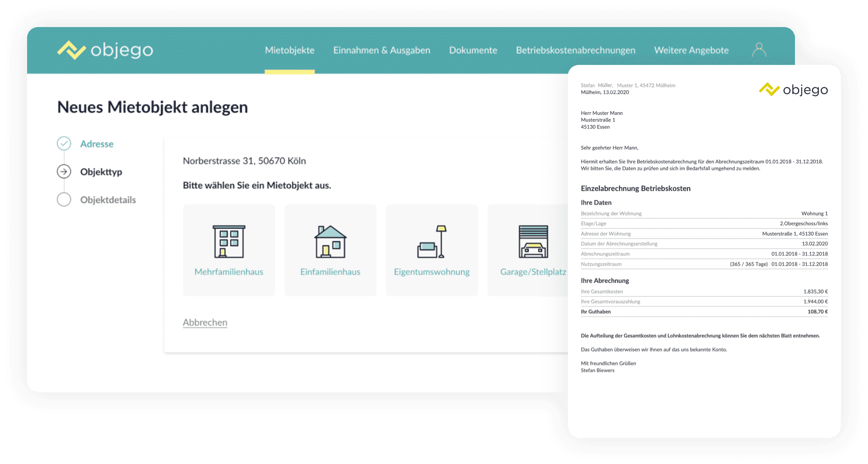The image size is (868, 464).
Task: Click the objego logo in header
Action: pos(105,50)
